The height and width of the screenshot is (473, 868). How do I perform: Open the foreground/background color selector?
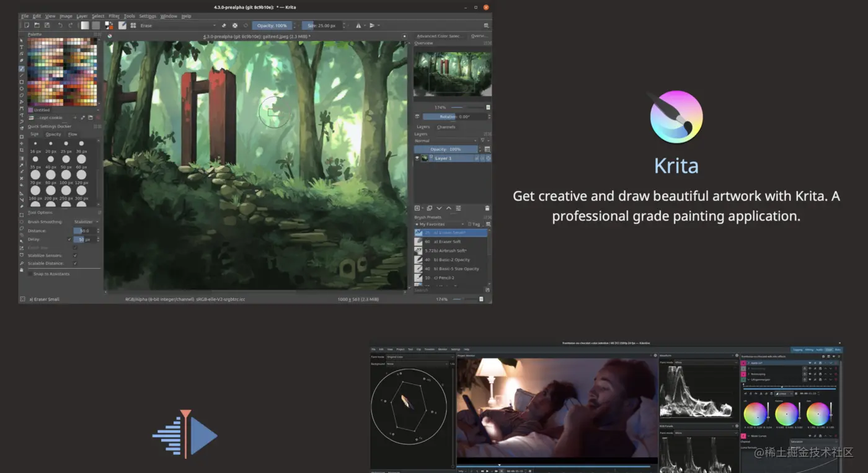109,25
